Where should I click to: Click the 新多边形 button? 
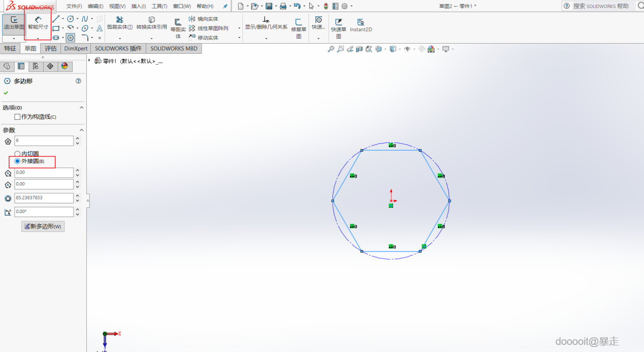(43, 226)
